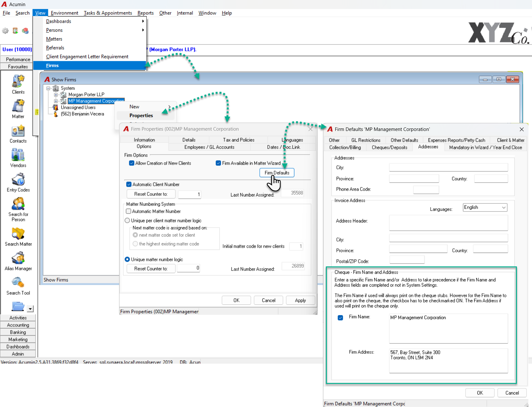The width and height of the screenshot is (532, 407).
Task: Open the Contacts sidebar icon
Action: 18,131
